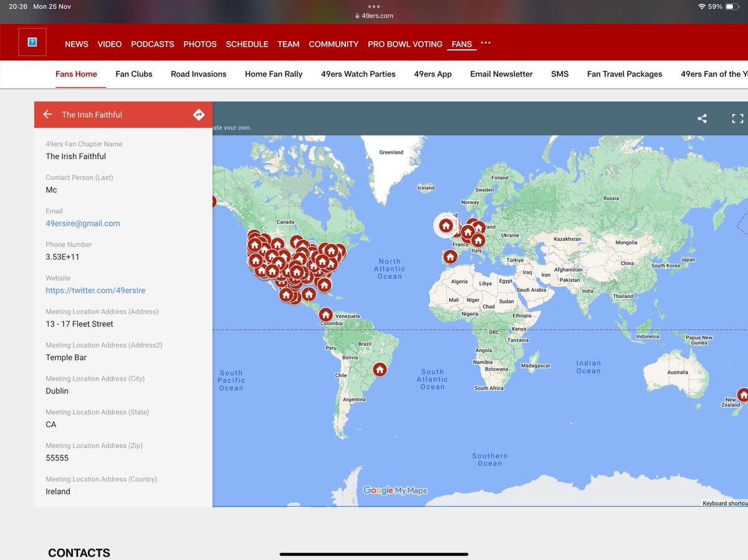Go to PODCASTS section
The width and height of the screenshot is (748, 560).
(x=153, y=44)
